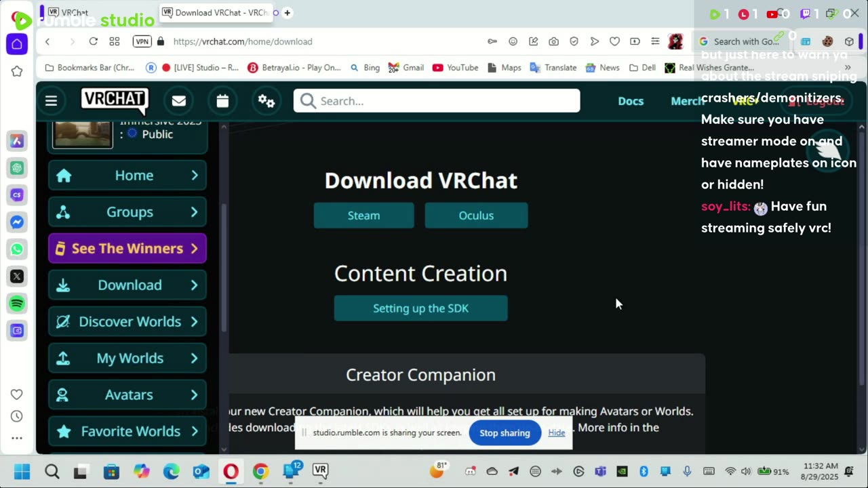Open My Worlds in the sidebar

click(x=127, y=359)
